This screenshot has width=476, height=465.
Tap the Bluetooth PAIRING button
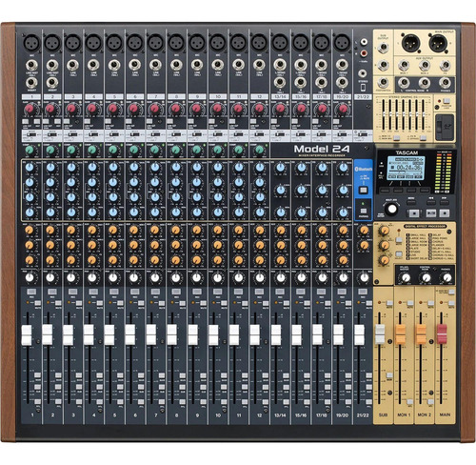(364, 211)
